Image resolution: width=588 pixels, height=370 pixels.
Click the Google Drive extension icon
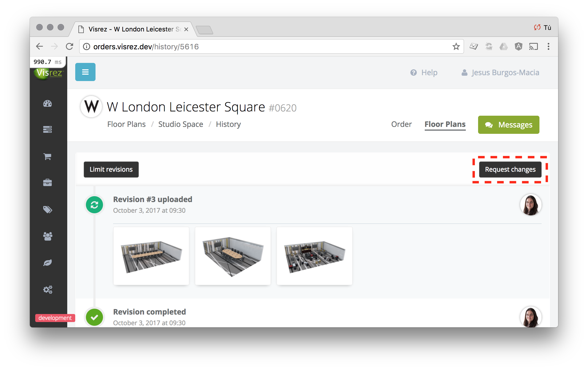[503, 46]
